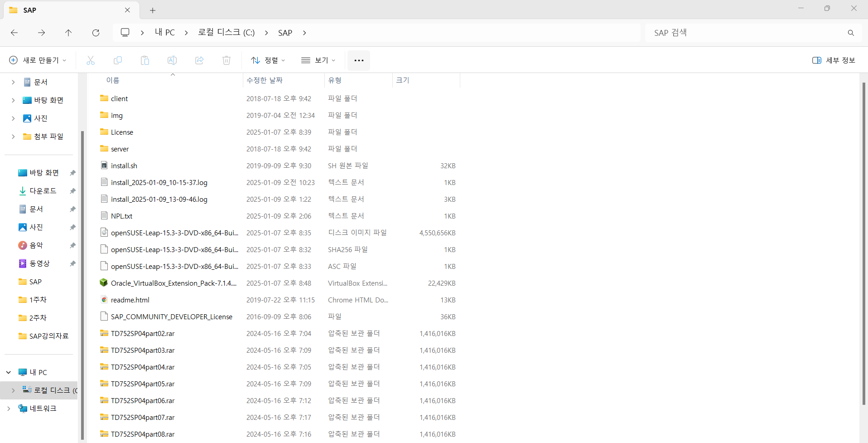Click the search magnifier icon
The width and height of the screenshot is (868, 443).
[x=851, y=33]
